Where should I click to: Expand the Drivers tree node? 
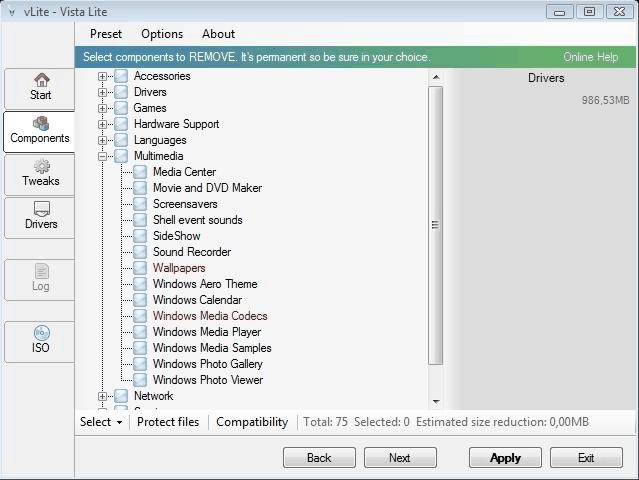point(102,92)
